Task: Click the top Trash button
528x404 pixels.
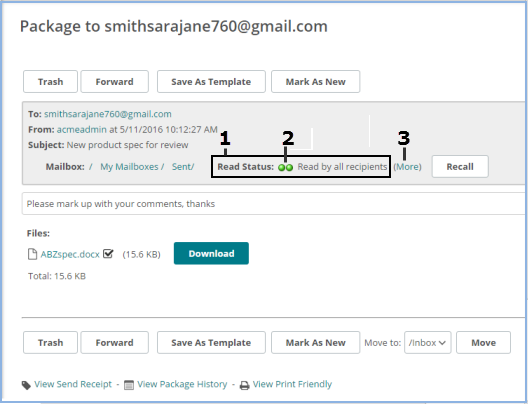Action: click(51, 81)
